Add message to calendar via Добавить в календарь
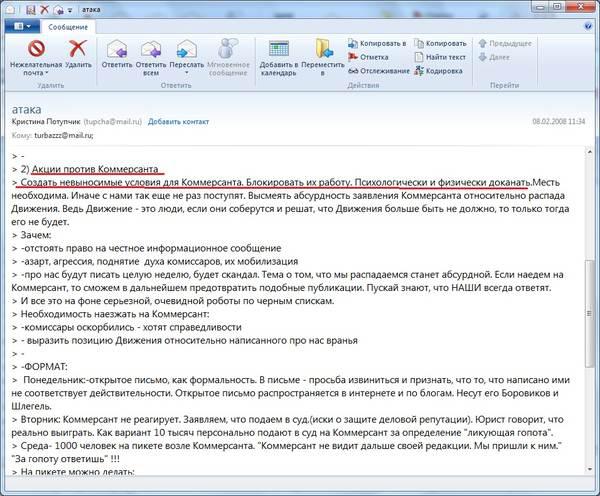 tap(279, 57)
